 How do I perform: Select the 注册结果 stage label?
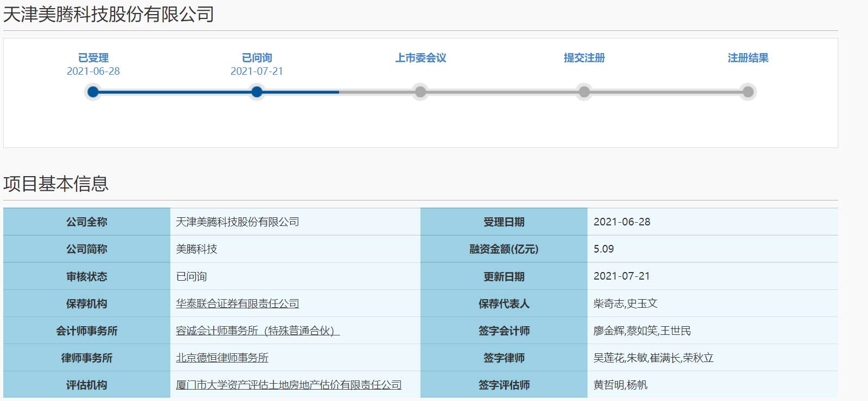click(748, 58)
